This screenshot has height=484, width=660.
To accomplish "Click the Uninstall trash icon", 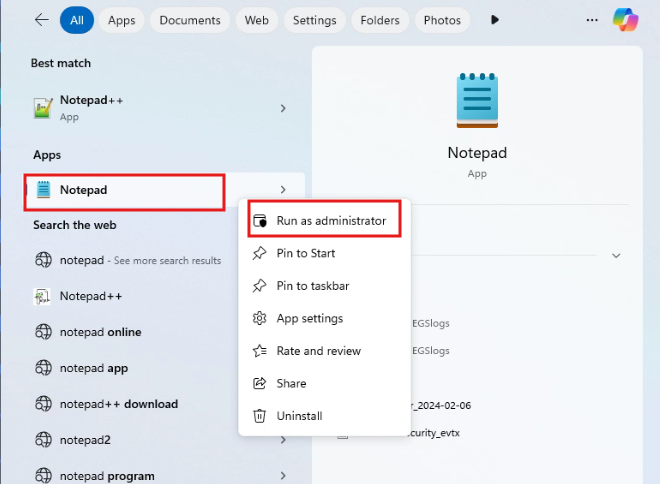I will 259,416.
